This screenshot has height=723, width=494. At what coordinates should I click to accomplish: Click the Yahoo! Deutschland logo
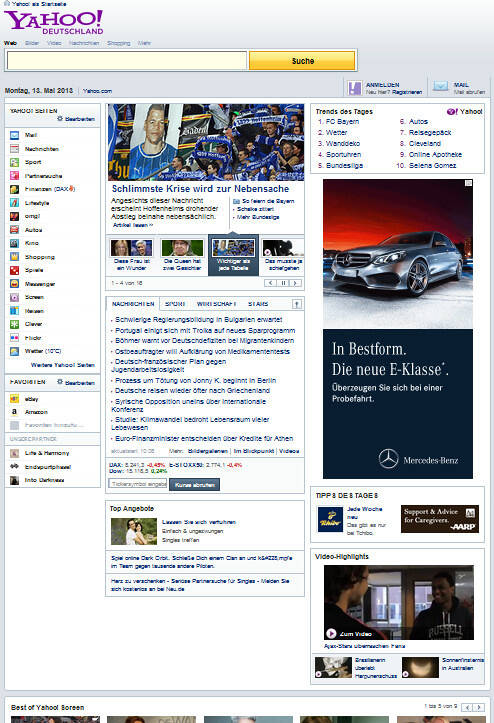[54, 23]
